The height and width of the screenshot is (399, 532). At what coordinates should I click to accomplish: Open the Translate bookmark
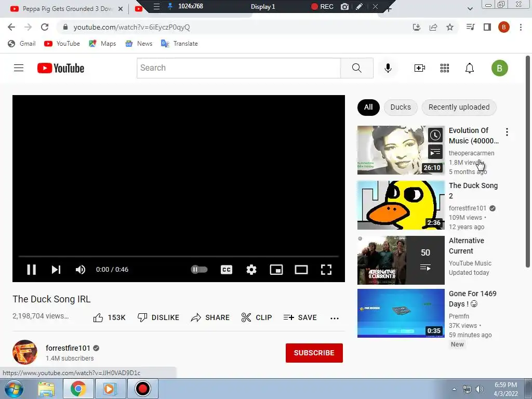click(179, 44)
